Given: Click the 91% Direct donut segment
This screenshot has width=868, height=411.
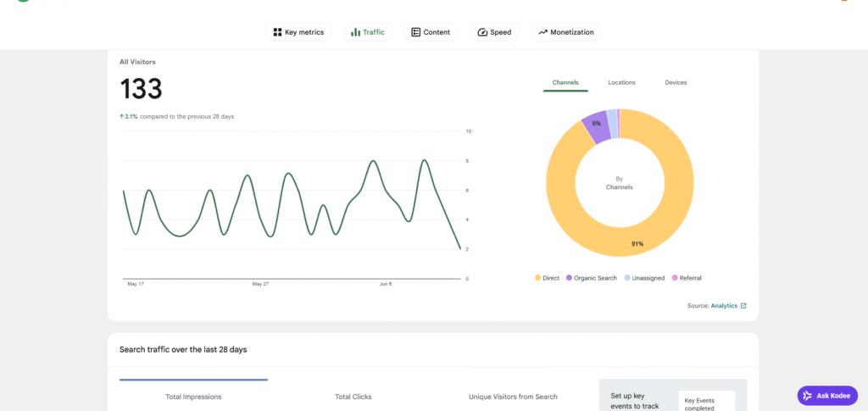Looking at the screenshot, I should click(x=637, y=244).
